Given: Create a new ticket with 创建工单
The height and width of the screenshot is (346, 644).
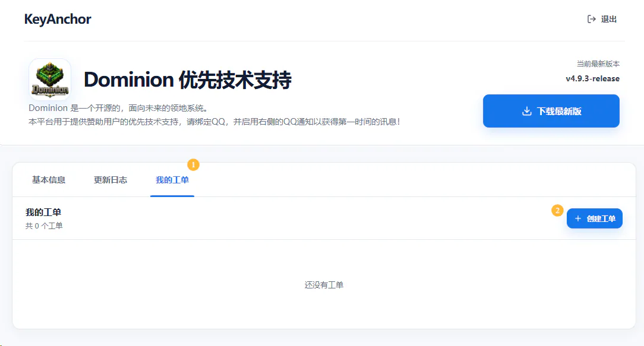Looking at the screenshot, I should point(594,218).
